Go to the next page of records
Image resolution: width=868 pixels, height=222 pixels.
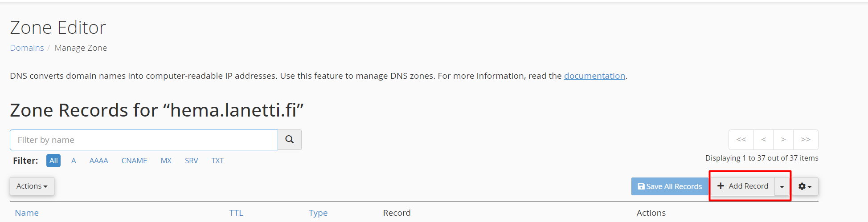(x=783, y=140)
